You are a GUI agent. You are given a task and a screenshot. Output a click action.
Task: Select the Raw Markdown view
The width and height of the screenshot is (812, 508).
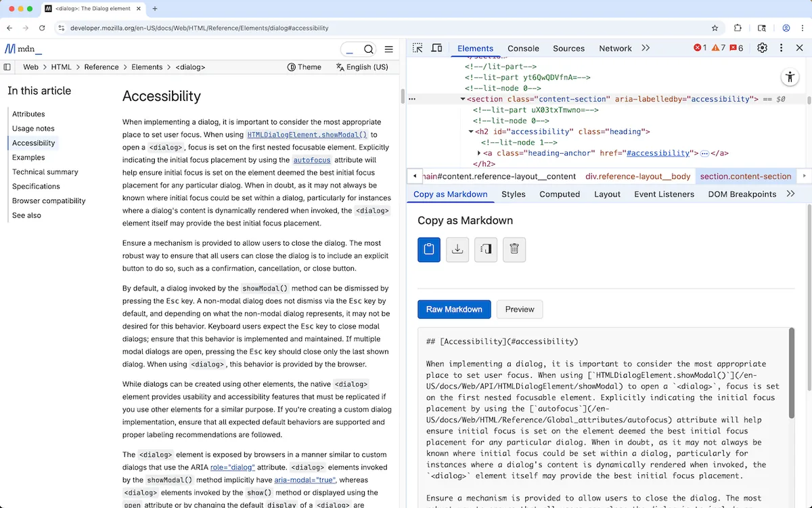(454, 309)
